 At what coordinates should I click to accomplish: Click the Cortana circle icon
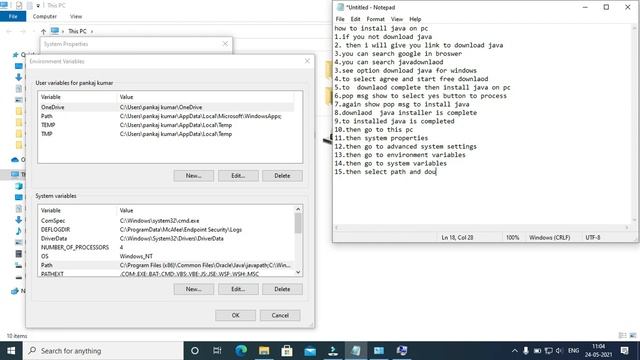coord(195,351)
